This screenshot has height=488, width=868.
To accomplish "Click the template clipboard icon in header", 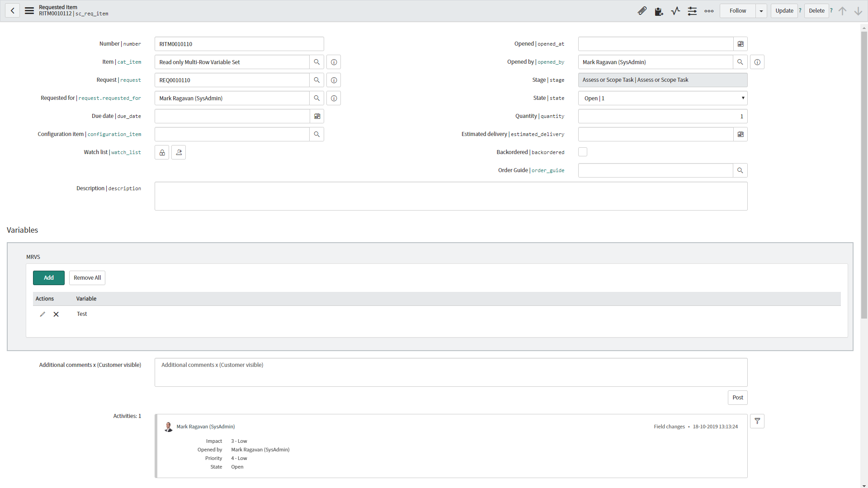I will pyautogui.click(x=659, y=11).
